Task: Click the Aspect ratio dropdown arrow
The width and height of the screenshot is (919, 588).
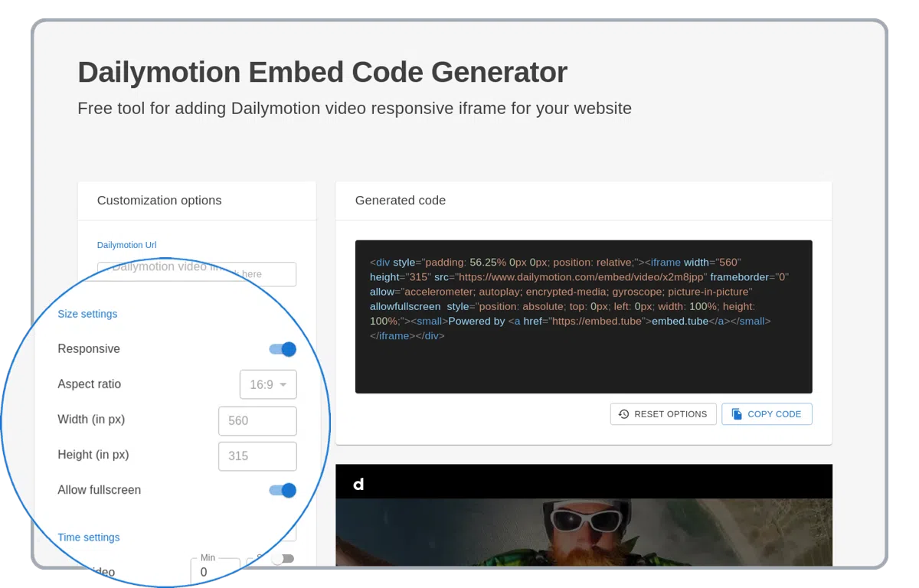Action: pos(283,384)
